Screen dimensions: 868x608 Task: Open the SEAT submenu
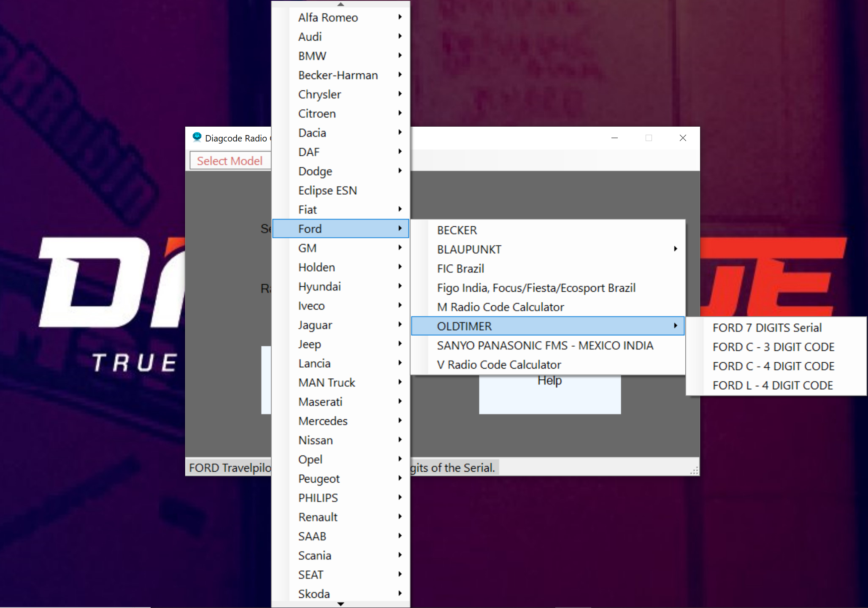341,575
